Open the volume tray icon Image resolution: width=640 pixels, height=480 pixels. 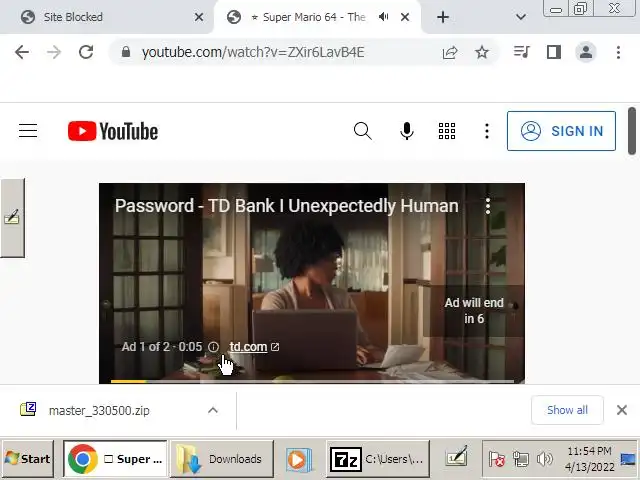click(544, 460)
